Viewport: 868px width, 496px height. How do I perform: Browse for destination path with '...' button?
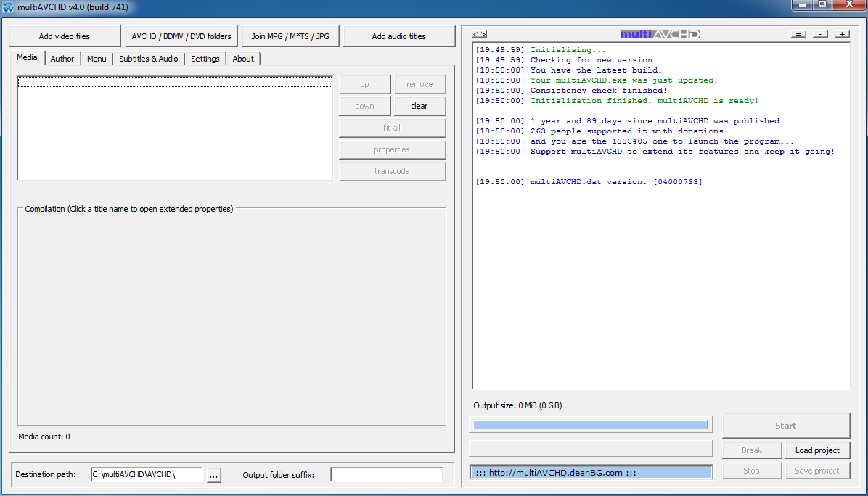coord(213,475)
